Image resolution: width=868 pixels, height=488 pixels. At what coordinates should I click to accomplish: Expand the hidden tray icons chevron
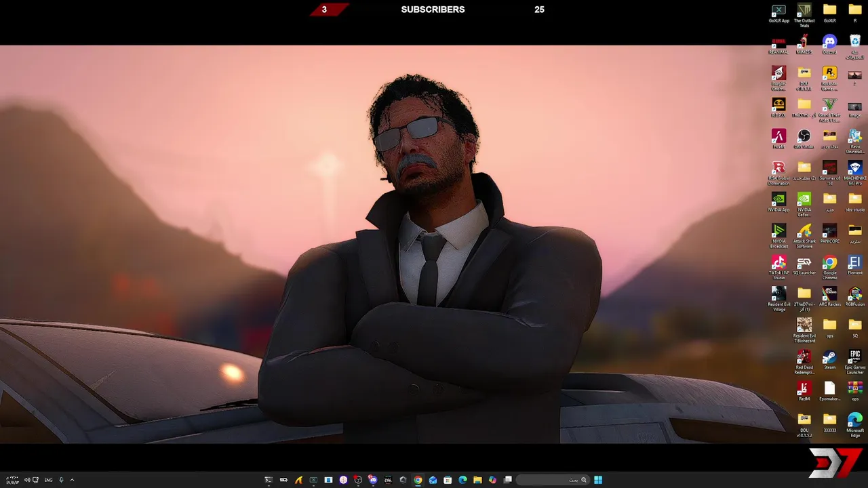coord(72,480)
